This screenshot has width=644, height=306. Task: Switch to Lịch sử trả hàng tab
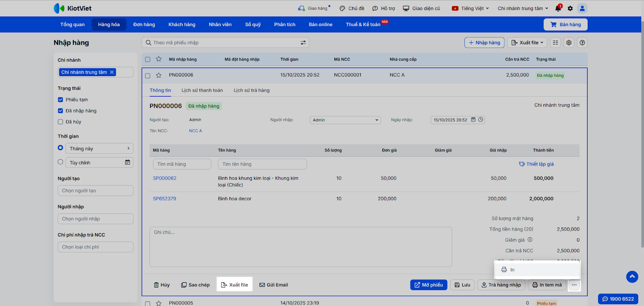252,90
